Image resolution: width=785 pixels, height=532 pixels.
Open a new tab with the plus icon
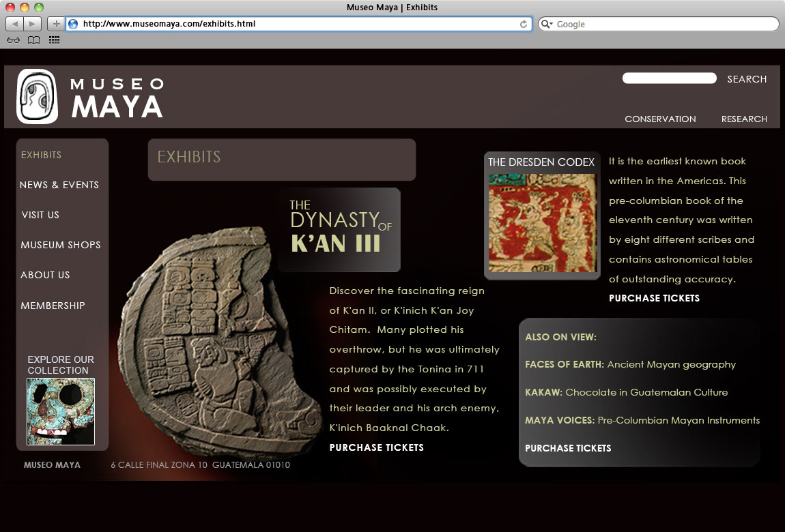[55, 23]
